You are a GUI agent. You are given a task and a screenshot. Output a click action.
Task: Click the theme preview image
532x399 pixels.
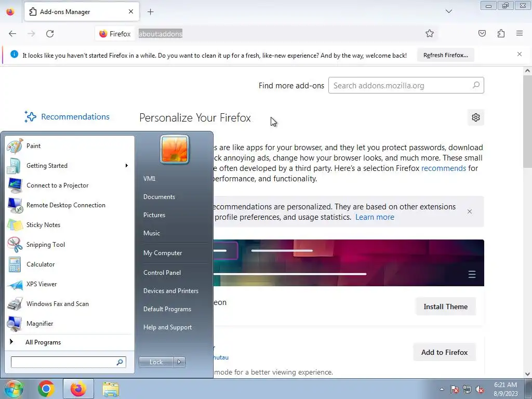click(349, 263)
